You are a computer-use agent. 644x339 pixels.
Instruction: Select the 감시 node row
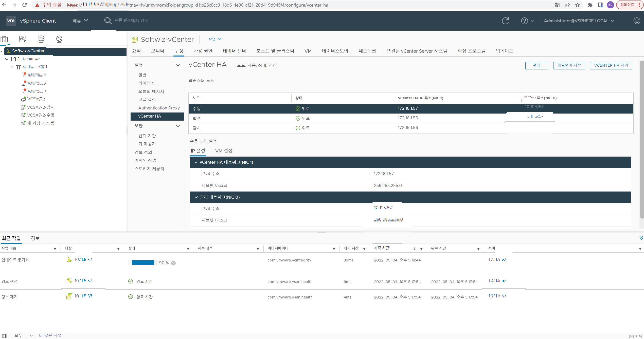pyautogui.click(x=411, y=128)
